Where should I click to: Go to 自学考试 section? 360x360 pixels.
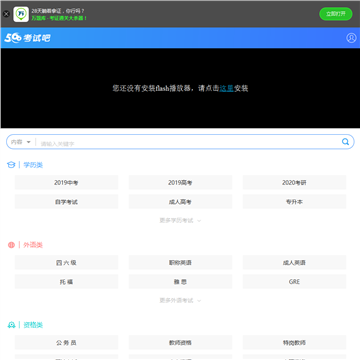(x=66, y=202)
